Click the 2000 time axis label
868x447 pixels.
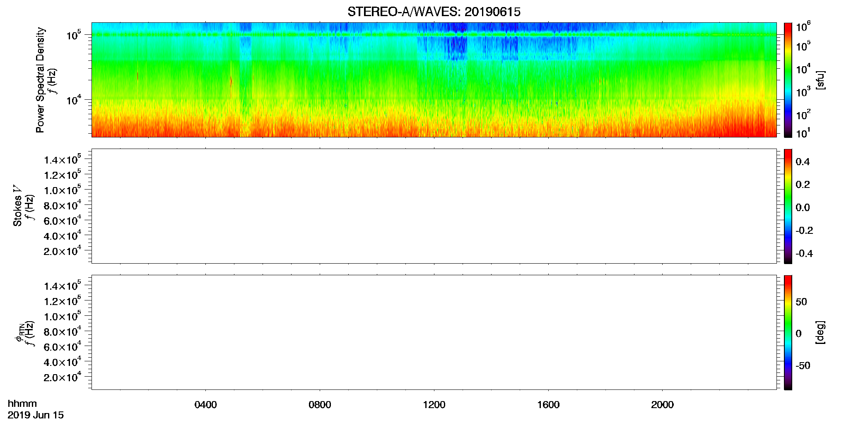coord(662,405)
